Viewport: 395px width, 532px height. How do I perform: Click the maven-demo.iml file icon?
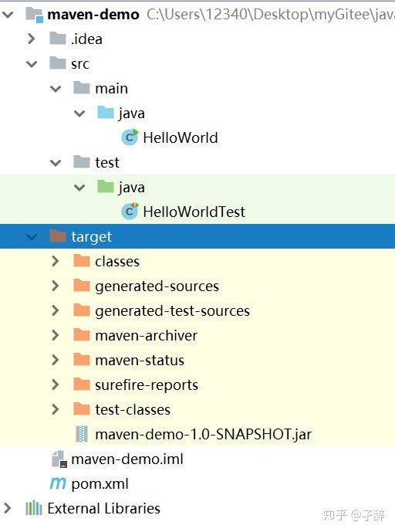(59, 459)
